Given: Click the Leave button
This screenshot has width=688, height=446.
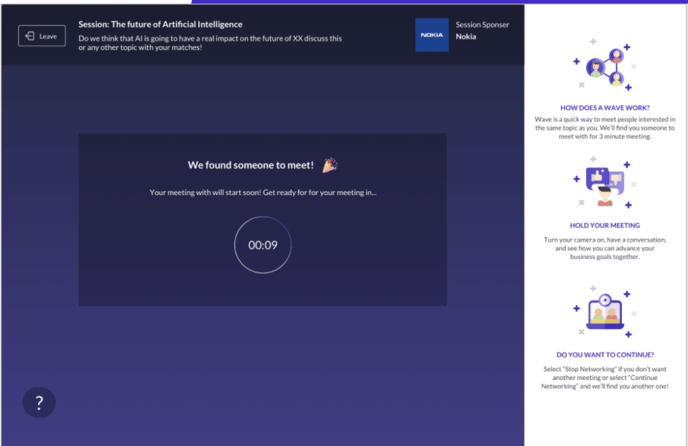Looking at the screenshot, I should coord(42,36).
